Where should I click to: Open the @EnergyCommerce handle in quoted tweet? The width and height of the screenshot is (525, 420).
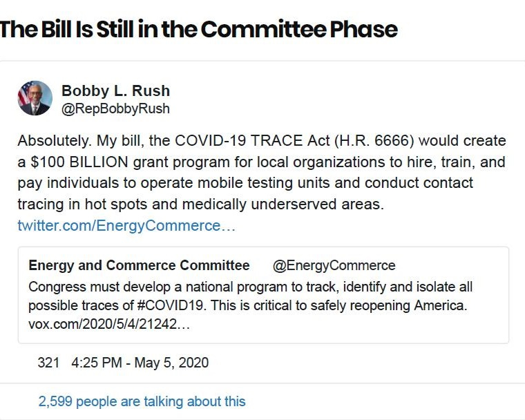pos(334,265)
